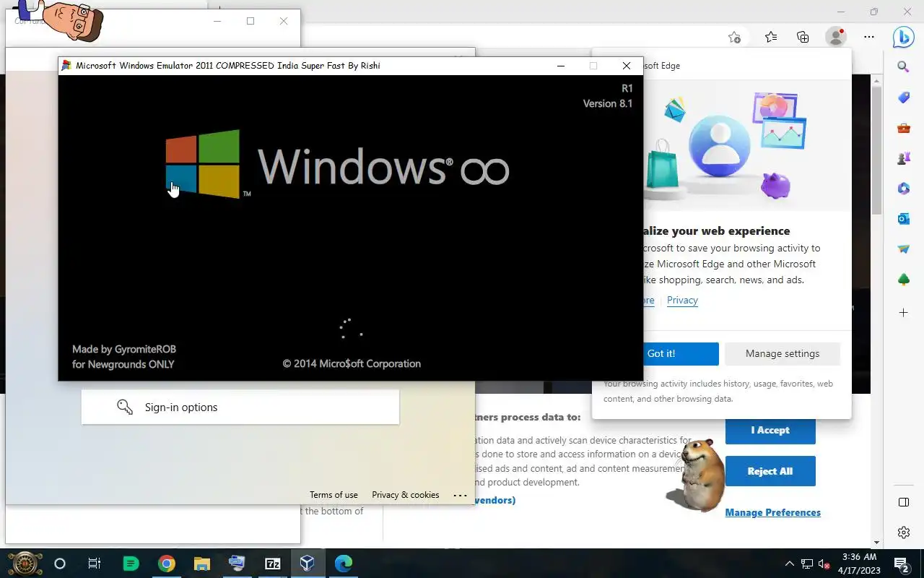This screenshot has height=578, width=924.
Task: Minimize the Windows Emulator window
Action: coord(561,66)
